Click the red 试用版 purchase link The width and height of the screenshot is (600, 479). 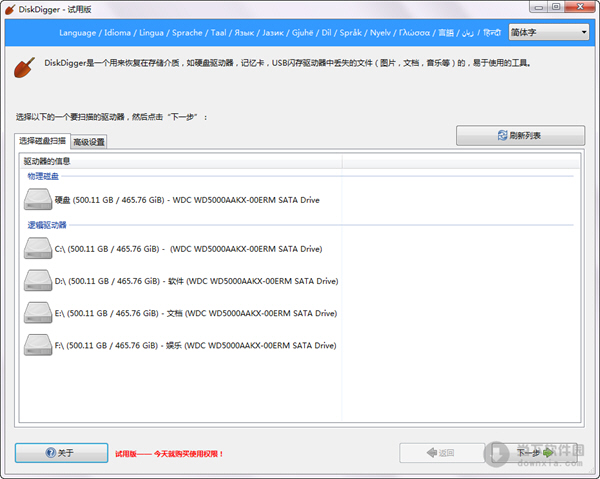click(x=169, y=454)
